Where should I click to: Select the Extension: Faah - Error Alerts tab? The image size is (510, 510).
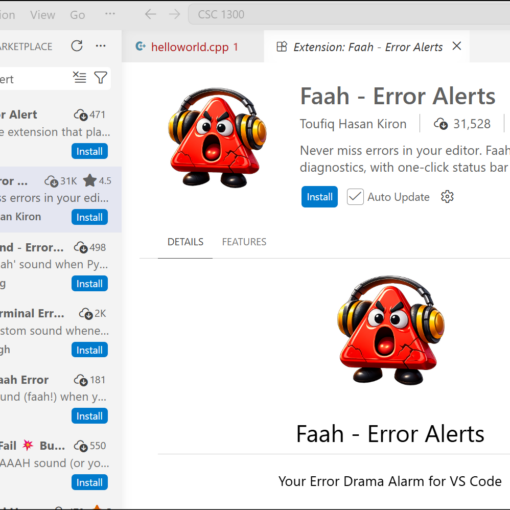coord(367,47)
